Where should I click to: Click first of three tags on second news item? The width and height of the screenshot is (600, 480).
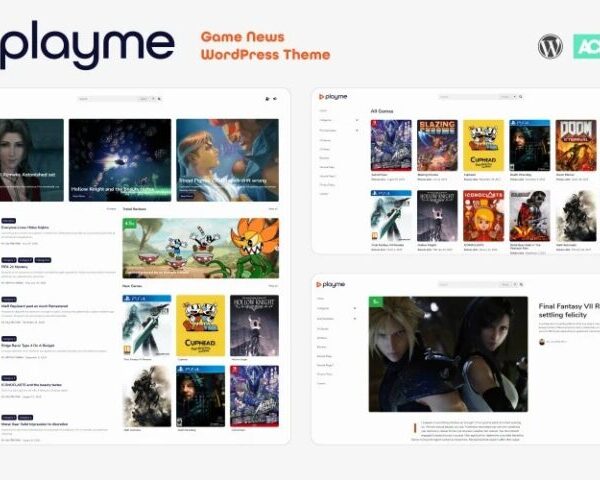point(9,260)
